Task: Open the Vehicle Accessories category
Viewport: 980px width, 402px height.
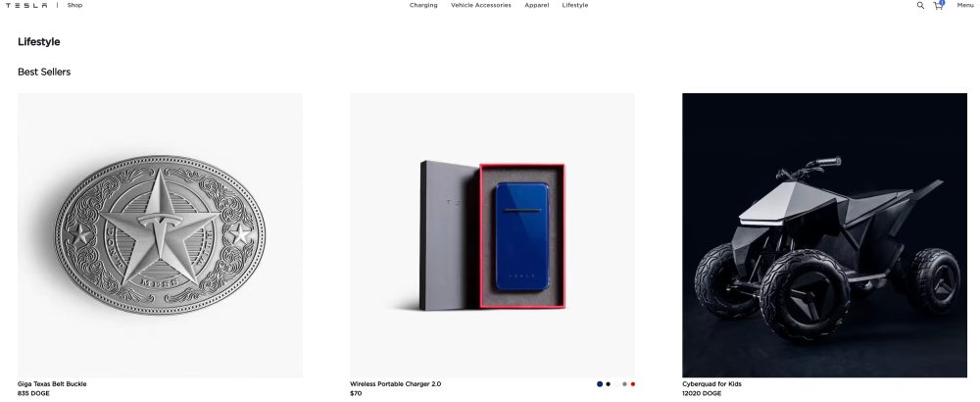Action: coord(480,5)
